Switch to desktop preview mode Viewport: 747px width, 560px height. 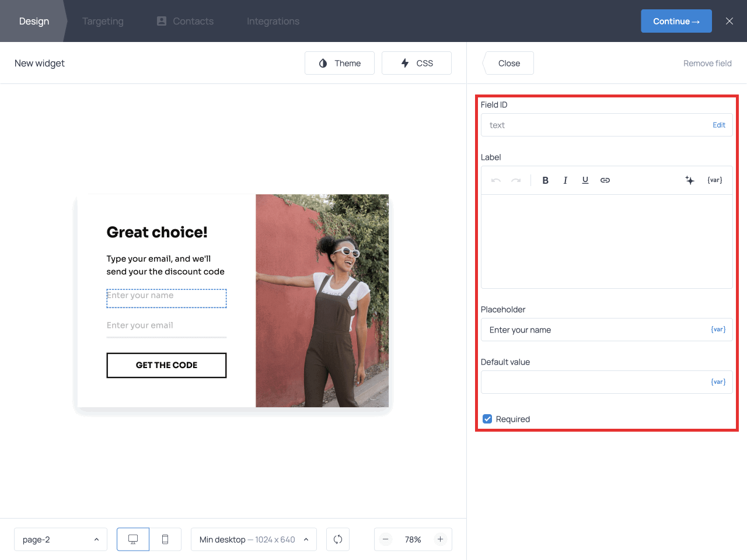point(133,540)
